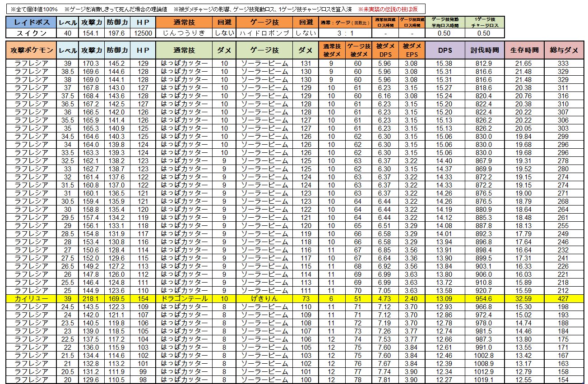This screenshot has width=588, height=384.
Task: Click the bottom DPS value 12.27
Action: click(445, 379)
